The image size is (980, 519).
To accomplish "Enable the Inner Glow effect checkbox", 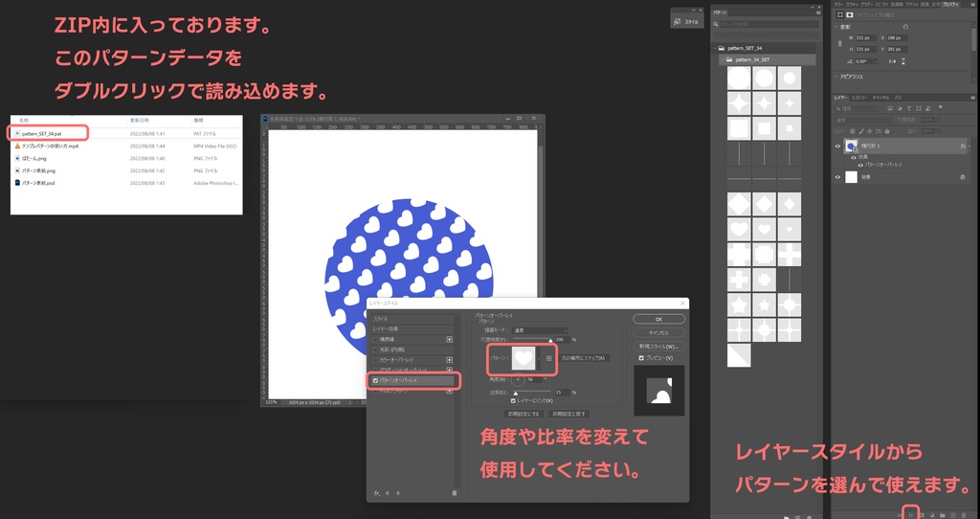I will (375, 350).
